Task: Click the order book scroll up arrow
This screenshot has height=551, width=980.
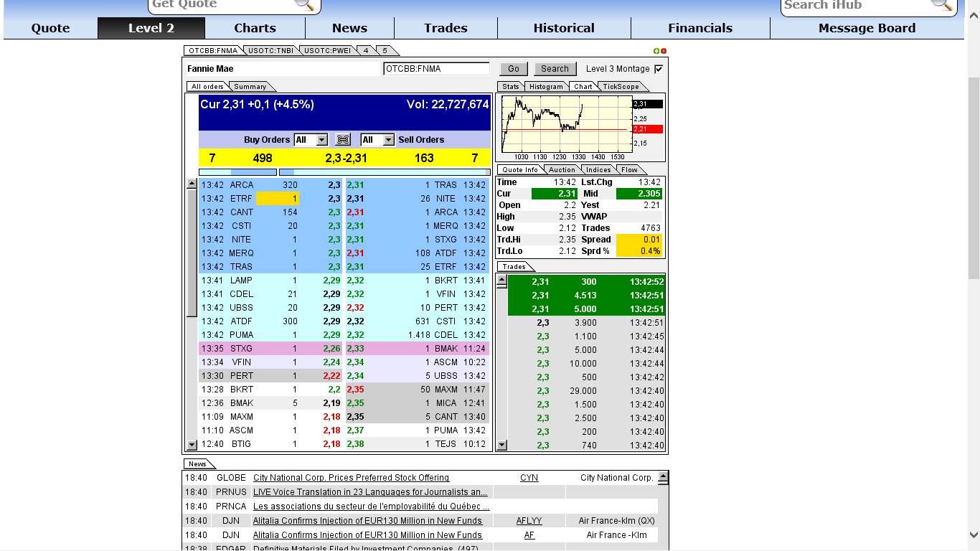Action: (x=192, y=184)
